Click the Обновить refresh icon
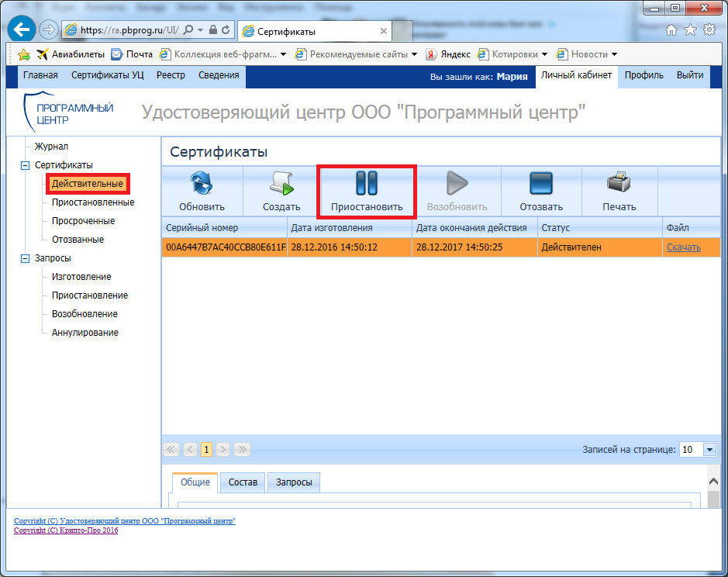728x577 pixels. point(202,184)
